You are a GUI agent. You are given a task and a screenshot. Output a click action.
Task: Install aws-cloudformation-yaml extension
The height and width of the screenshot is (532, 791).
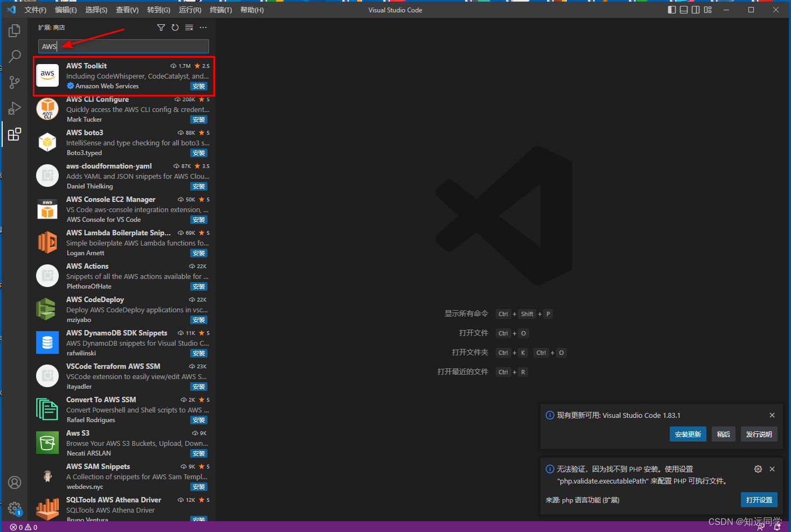point(199,186)
